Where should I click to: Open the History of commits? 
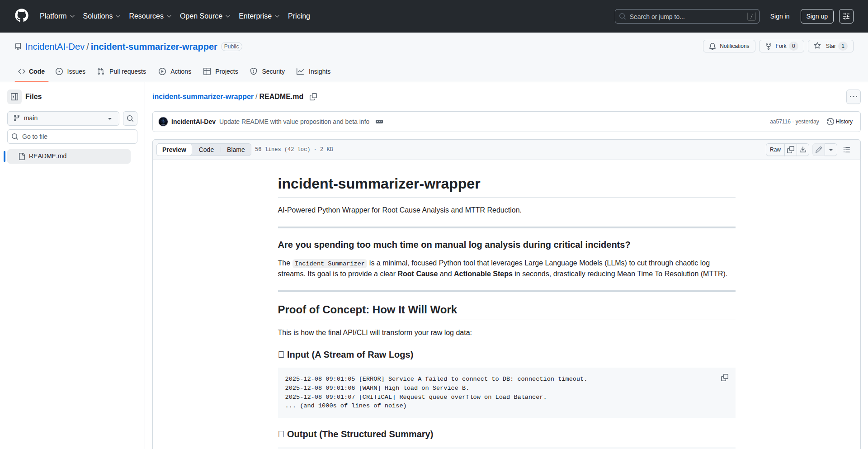(840, 122)
